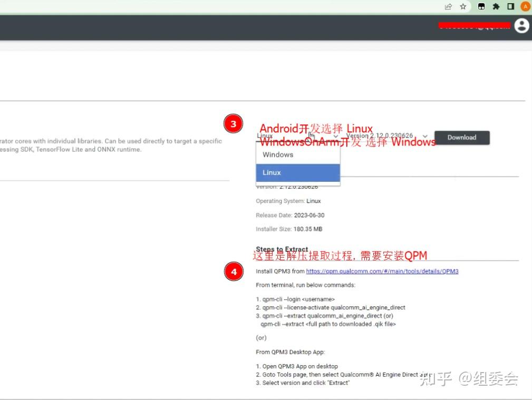Collapse the OS dropdown via its chevron
This screenshot has width=532, height=400.
click(x=336, y=136)
